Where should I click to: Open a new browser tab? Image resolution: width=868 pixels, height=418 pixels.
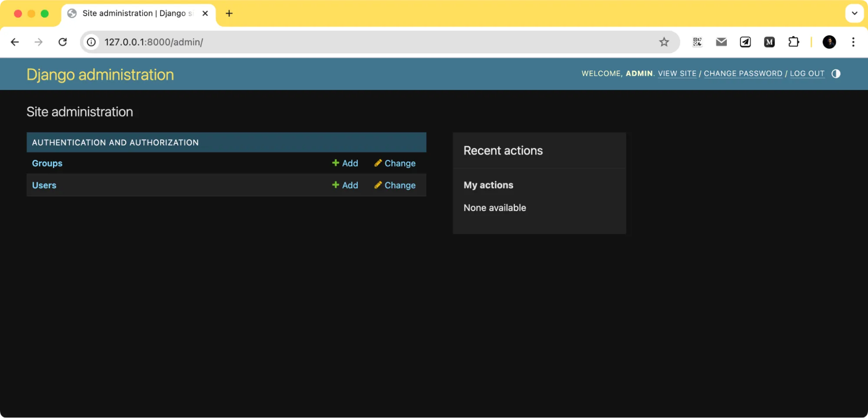tap(229, 13)
